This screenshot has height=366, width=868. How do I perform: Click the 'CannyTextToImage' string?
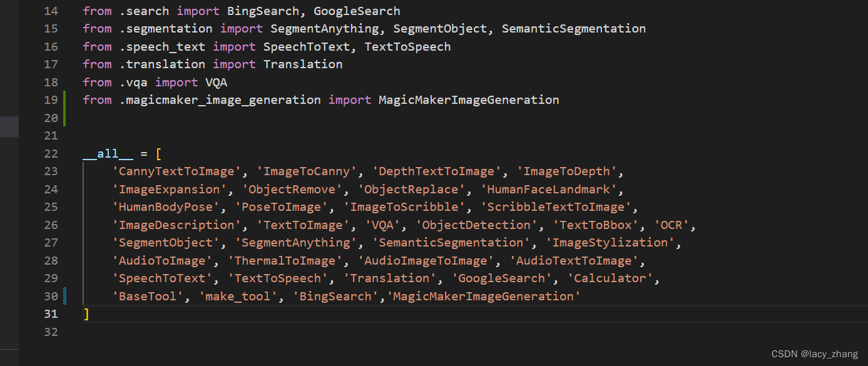tap(176, 171)
